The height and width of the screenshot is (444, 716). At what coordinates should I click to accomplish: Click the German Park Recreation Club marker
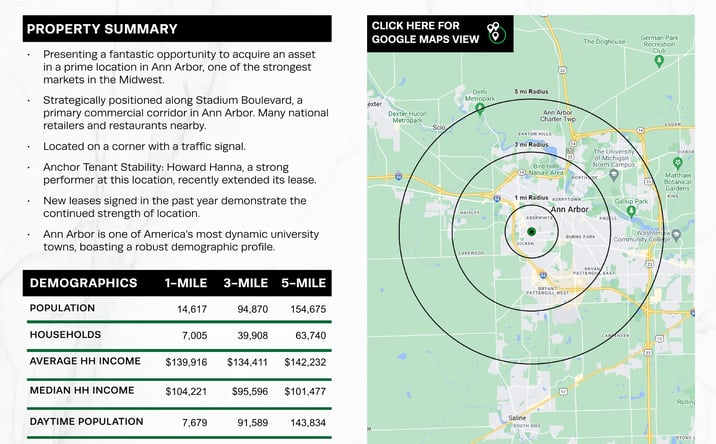coord(658,62)
